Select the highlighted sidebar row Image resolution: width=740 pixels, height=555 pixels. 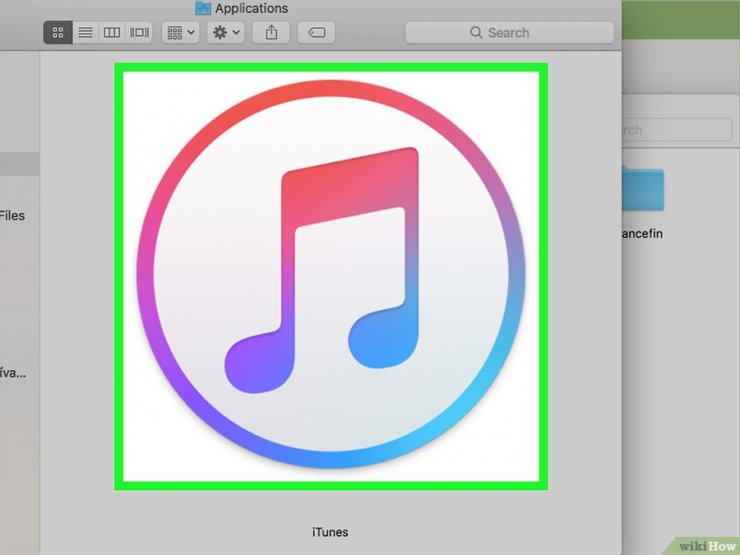[x=20, y=164]
